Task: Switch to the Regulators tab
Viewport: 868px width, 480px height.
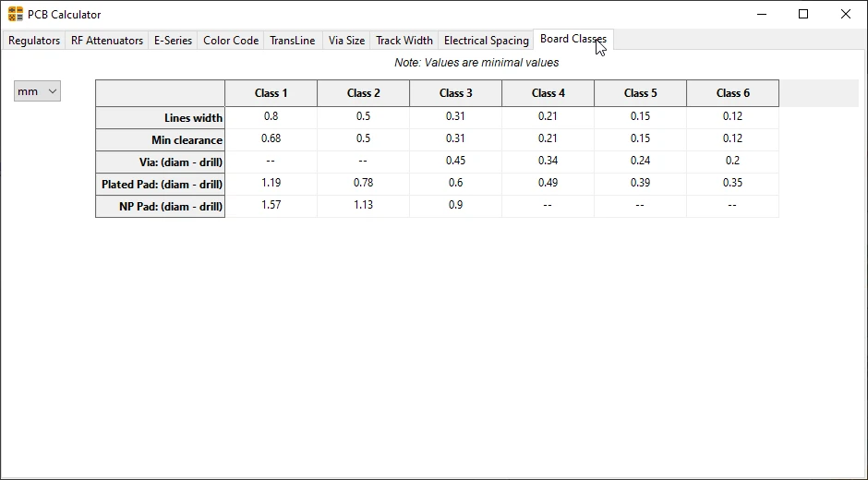Action: click(34, 41)
